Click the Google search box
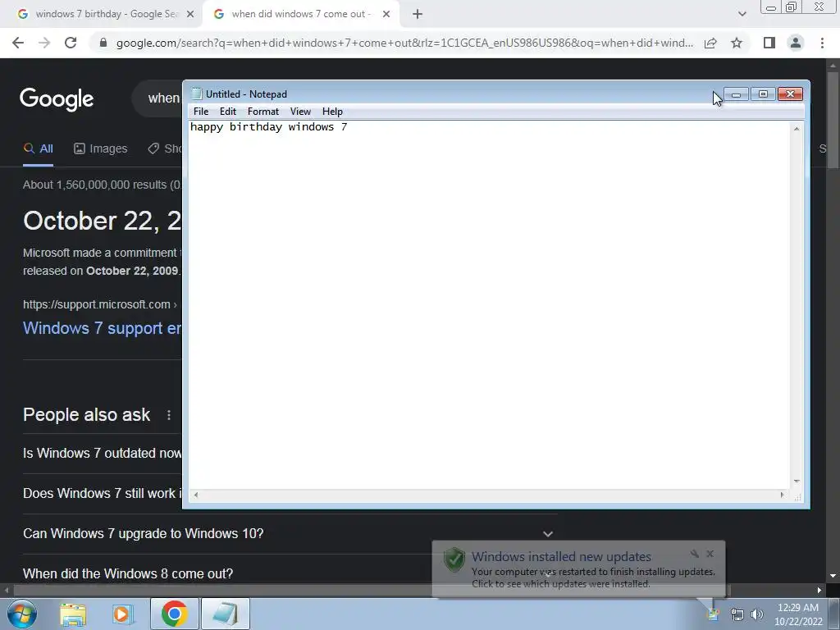840x630 pixels. click(x=158, y=98)
